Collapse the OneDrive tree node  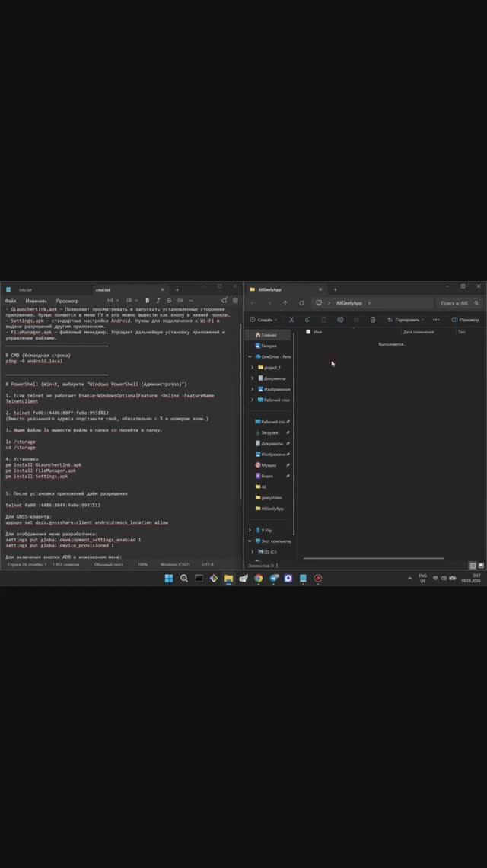pos(250,356)
